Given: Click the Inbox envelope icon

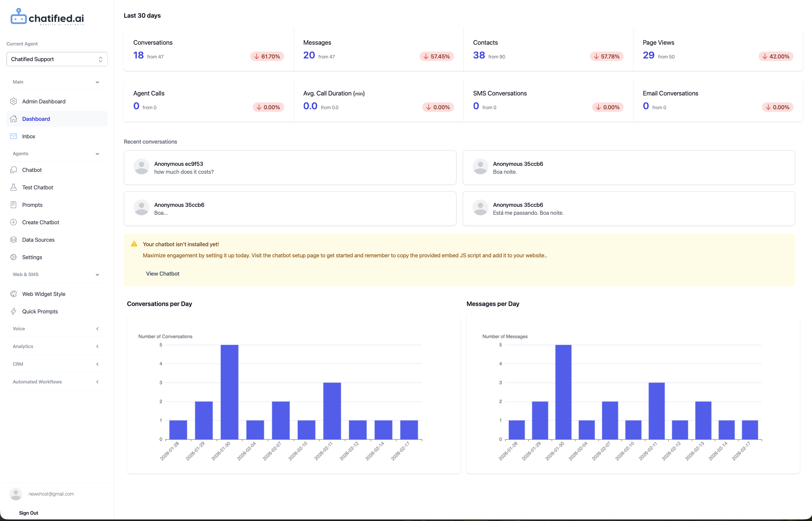Looking at the screenshot, I should tap(13, 136).
